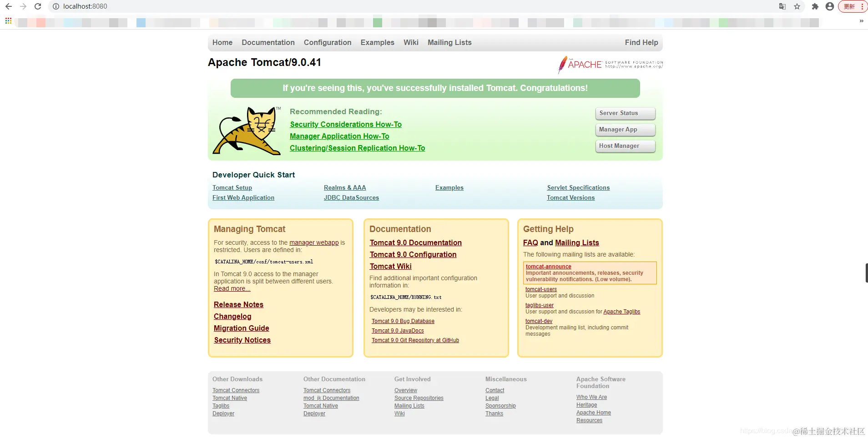Image resolution: width=868 pixels, height=439 pixels.
Task: Click the Read more... link
Action: click(x=232, y=288)
